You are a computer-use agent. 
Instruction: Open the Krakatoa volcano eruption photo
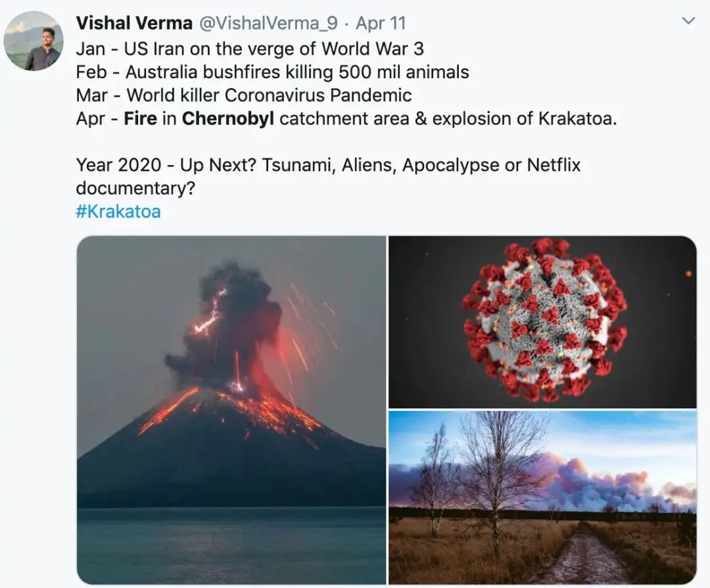coord(231,409)
